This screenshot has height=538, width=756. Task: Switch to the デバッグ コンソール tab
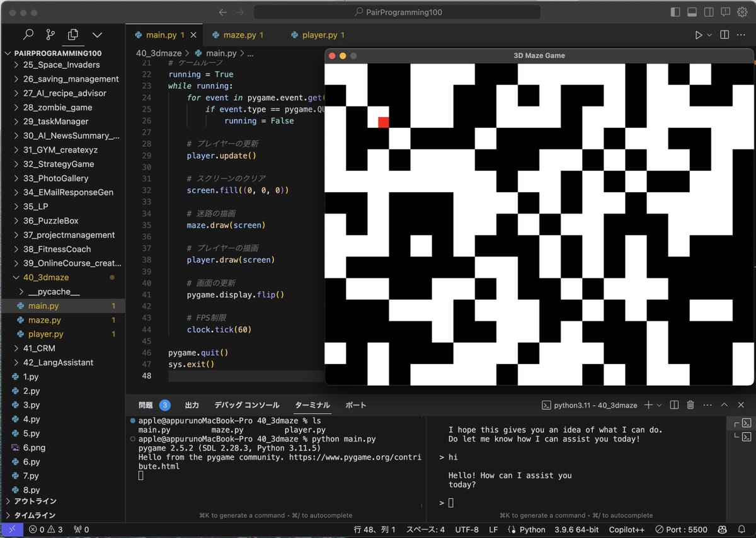click(247, 405)
